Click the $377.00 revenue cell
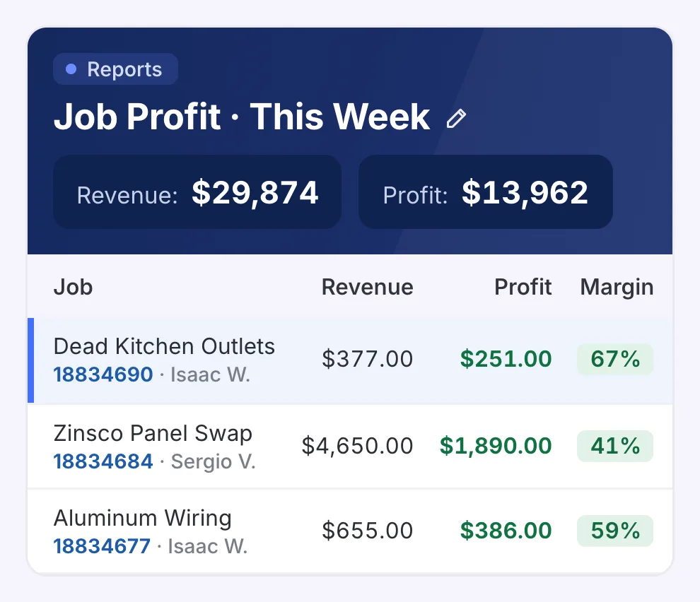700x602 pixels. [x=368, y=359]
